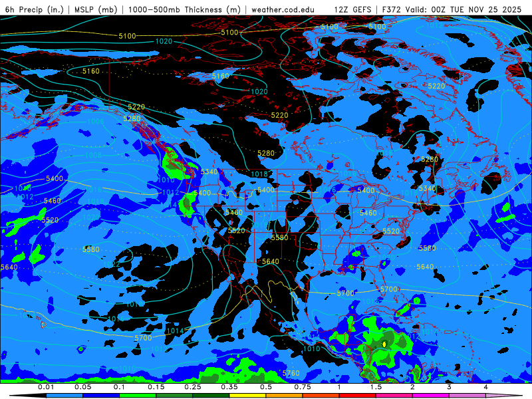The image size is (532, 399).
Task: Click the 0.5 legend value
Action: 266,387
